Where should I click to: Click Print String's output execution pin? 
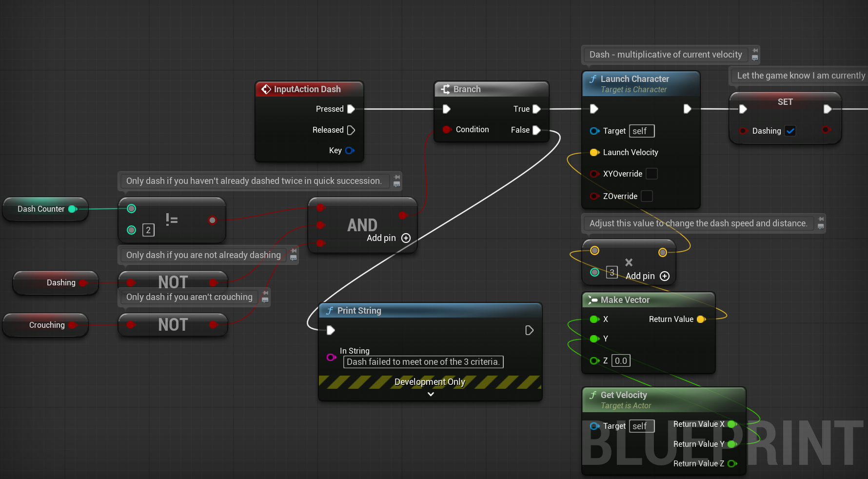(529, 330)
